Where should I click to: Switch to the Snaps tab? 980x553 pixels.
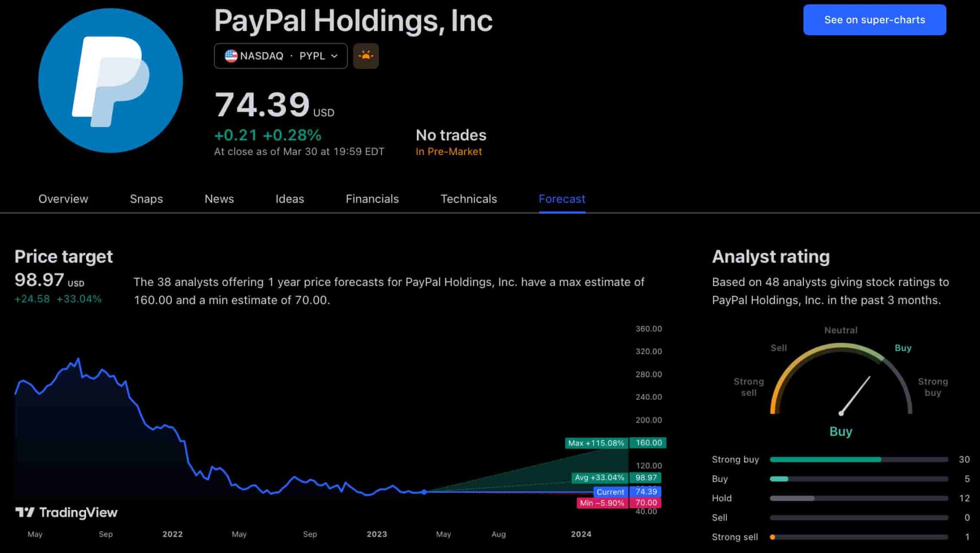(x=146, y=199)
